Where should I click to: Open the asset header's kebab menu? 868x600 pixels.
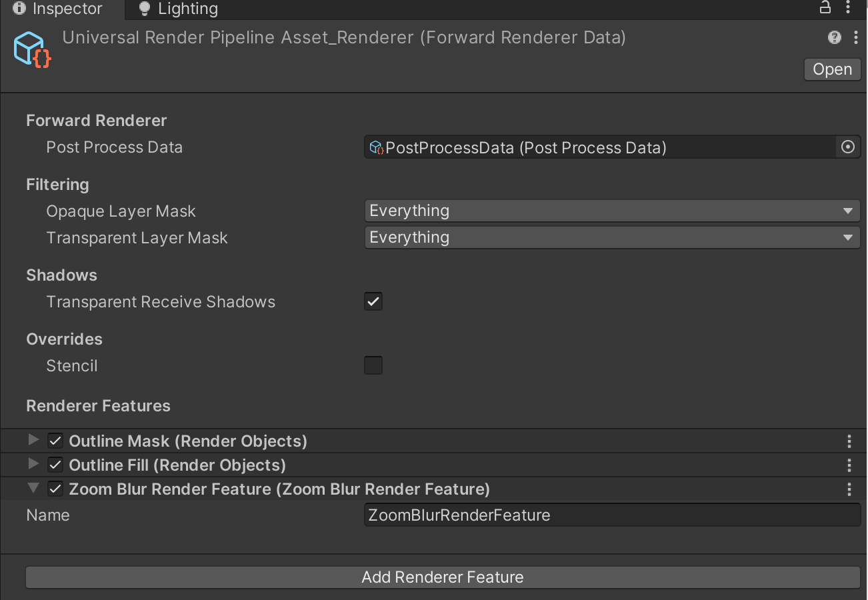point(855,37)
